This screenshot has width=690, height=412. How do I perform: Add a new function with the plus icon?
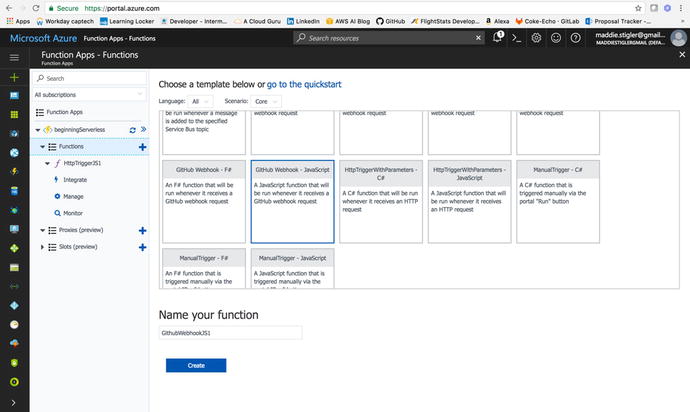point(142,146)
